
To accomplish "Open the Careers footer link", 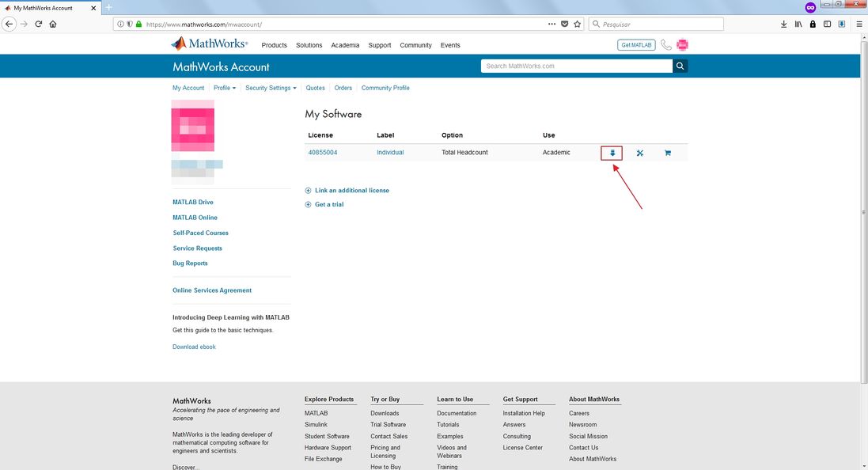I will click(579, 413).
